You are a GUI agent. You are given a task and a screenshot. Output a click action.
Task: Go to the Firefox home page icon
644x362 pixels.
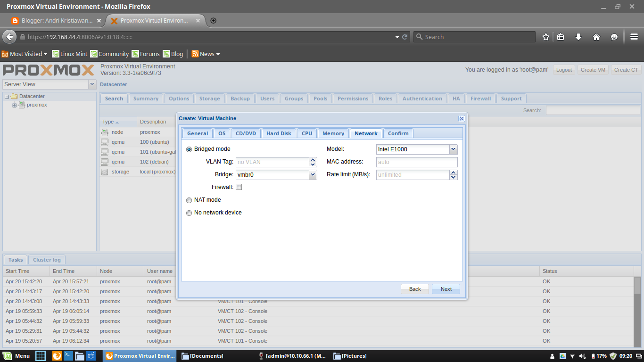596,37
